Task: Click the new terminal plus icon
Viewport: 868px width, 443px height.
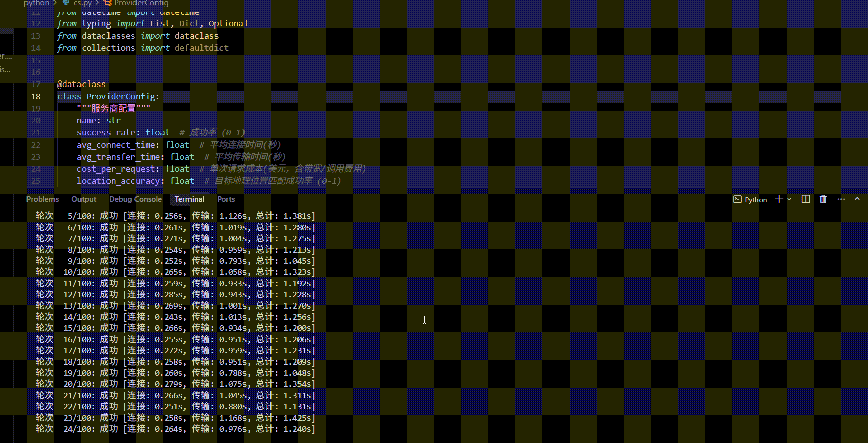Action: coord(779,199)
